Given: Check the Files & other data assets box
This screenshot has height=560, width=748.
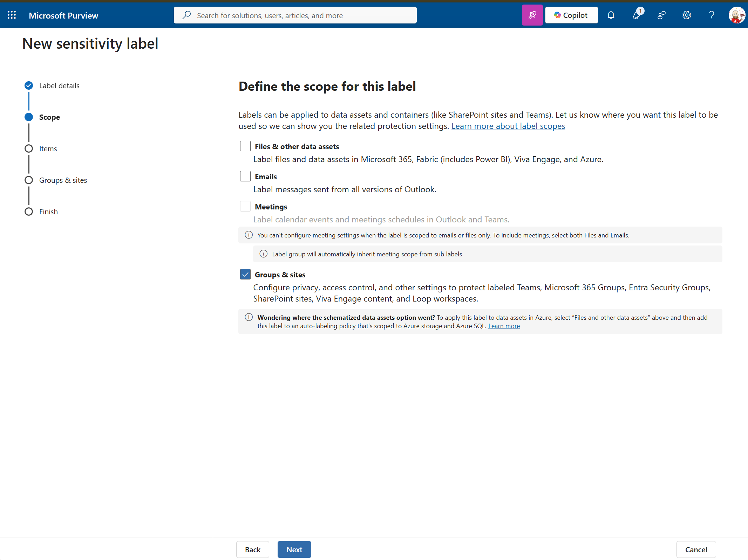Looking at the screenshot, I should point(245,146).
